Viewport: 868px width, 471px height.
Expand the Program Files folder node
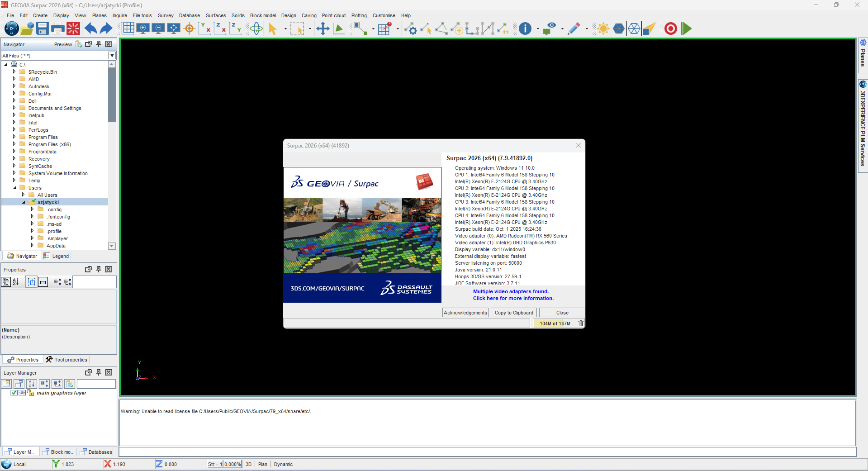click(14, 137)
